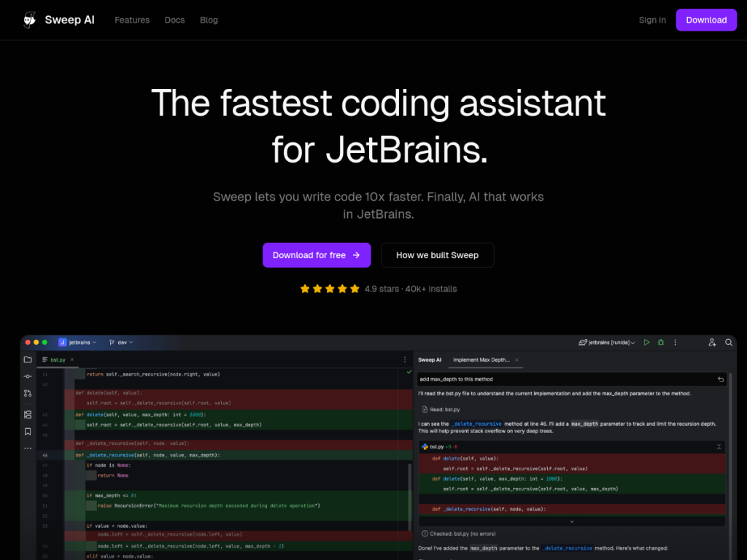
Task: Click the branch icon beside dev
Action: click(x=112, y=343)
